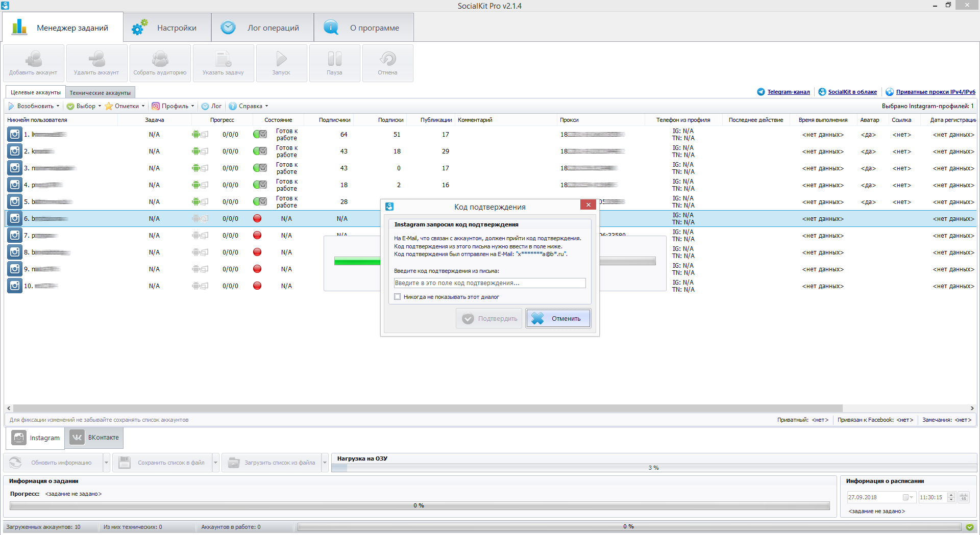Click Instagram icon of account row 1

point(15,135)
